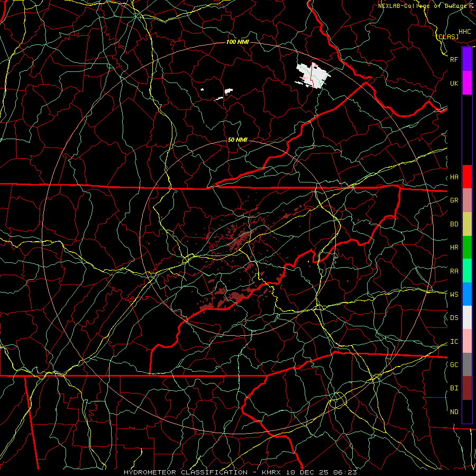Click the white DS legend color swatch
This screenshot has height=476, width=476.
coord(467,317)
